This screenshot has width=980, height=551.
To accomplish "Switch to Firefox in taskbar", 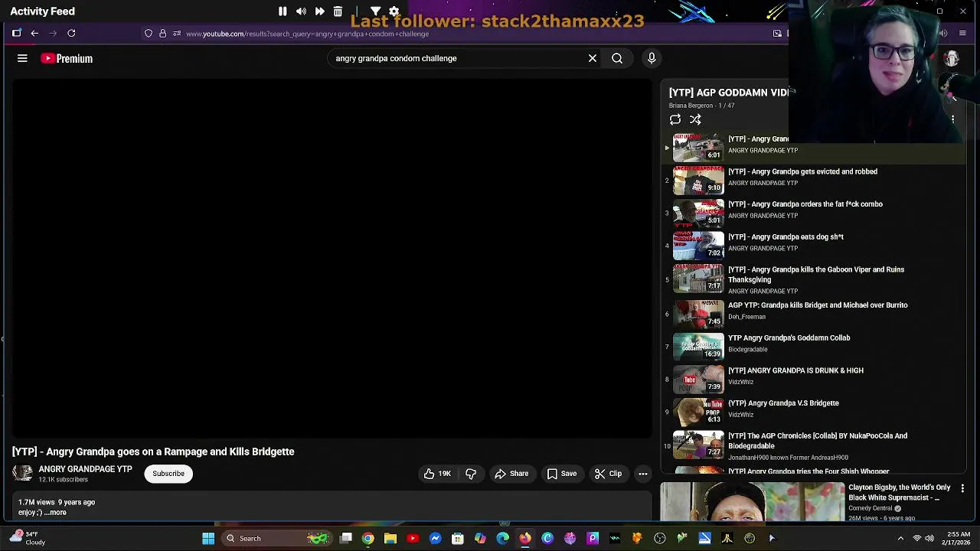I will pos(525,538).
